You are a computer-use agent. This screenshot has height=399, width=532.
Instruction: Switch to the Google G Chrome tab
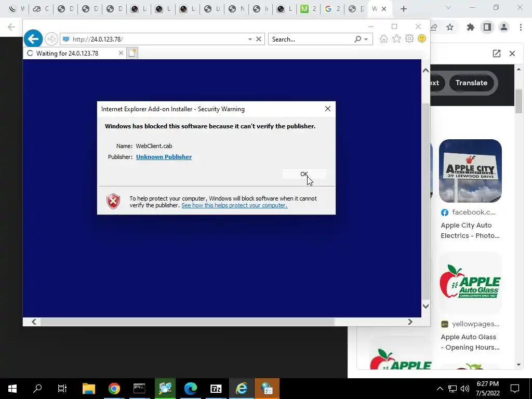pos(332,9)
